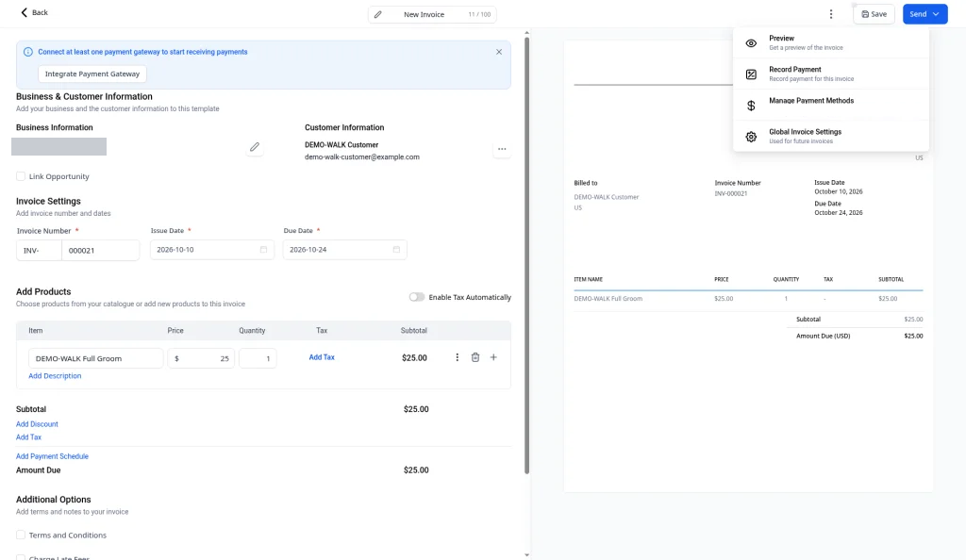Screen dimensions: 966x560
Task: Click scrollbar up arrow at top
Action: 526,33
